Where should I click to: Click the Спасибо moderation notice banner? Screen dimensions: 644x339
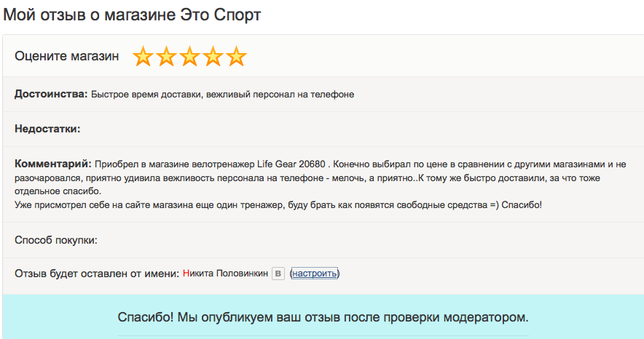[x=323, y=316]
